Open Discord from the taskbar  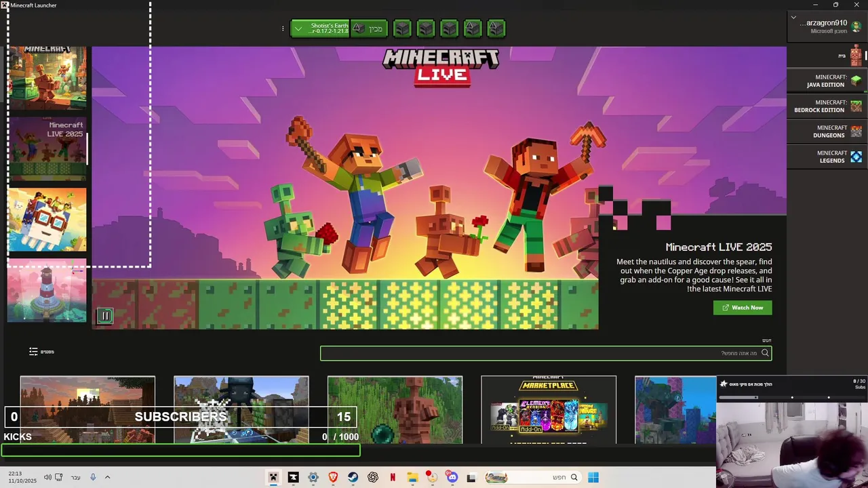[452, 477]
